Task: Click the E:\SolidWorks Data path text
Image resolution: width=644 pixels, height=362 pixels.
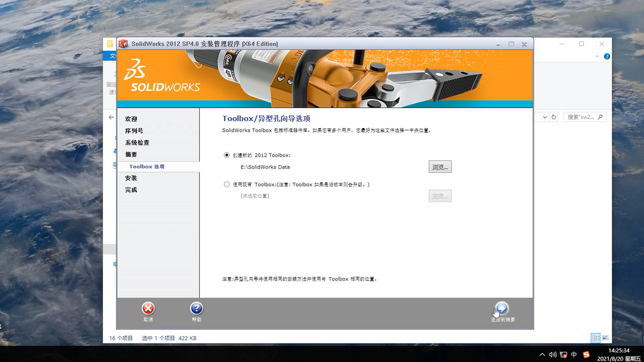Action: click(265, 167)
